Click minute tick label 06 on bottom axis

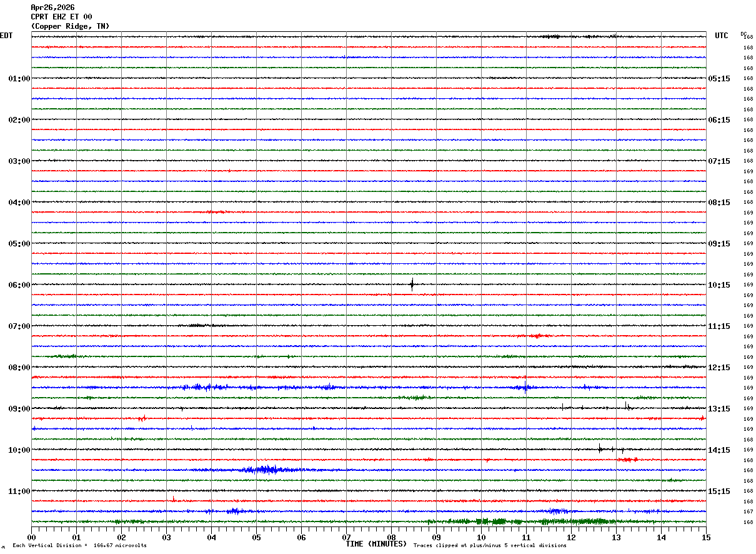pyautogui.click(x=301, y=537)
